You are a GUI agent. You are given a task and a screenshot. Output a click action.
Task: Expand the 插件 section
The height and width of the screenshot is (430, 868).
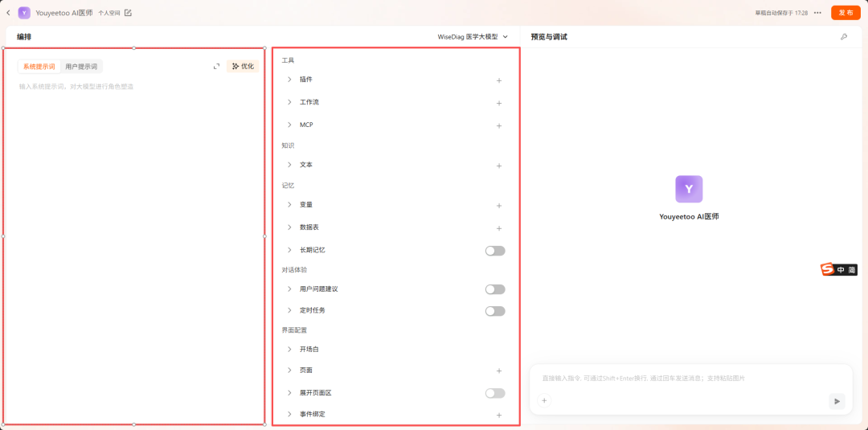[x=289, y=79]
